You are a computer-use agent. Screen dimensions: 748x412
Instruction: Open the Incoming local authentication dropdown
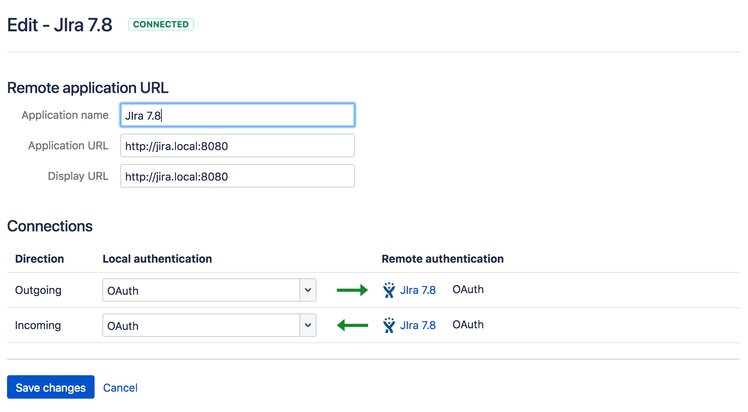209,326
